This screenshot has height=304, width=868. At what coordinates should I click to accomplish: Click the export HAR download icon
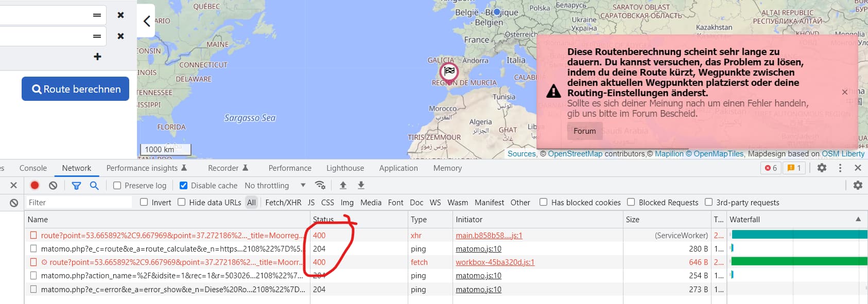pyautogui.click(x=361, y=185)
